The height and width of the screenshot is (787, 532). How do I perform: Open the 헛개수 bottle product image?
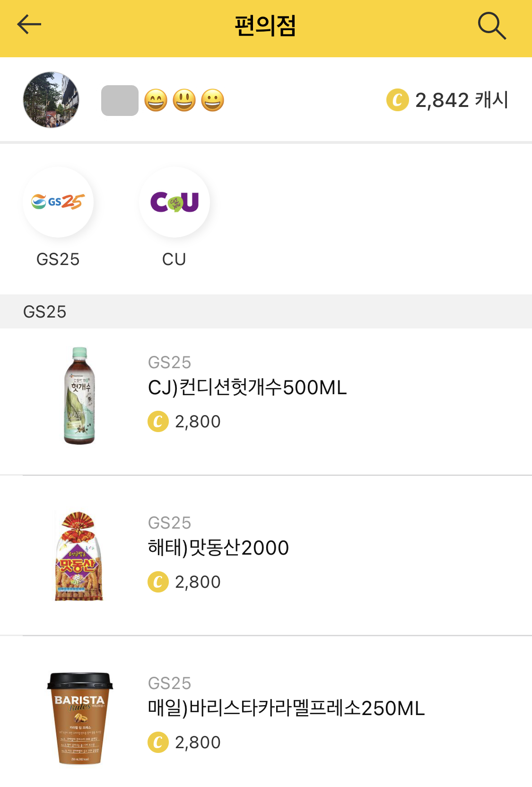(79, 396)
